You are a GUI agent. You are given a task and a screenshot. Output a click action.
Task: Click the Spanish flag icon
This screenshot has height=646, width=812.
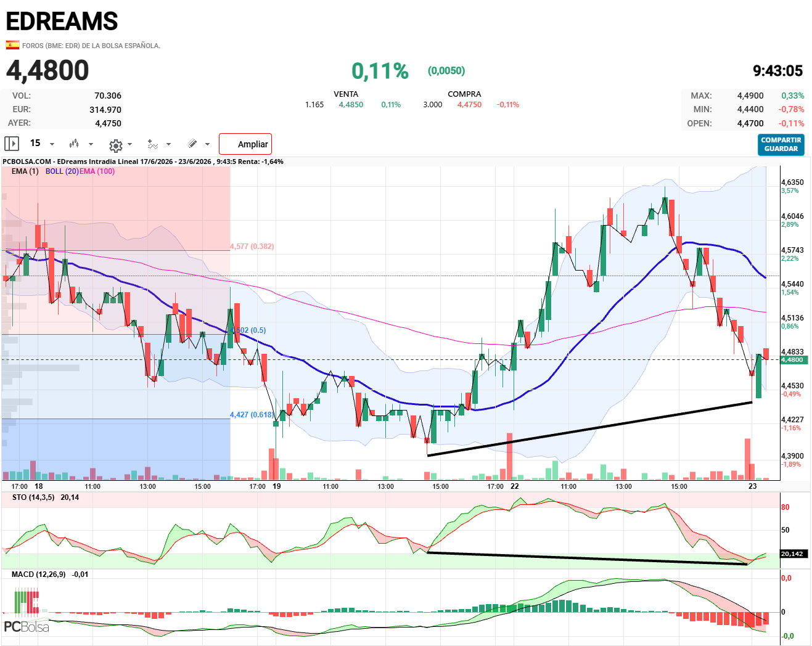[x=12, y=45]
